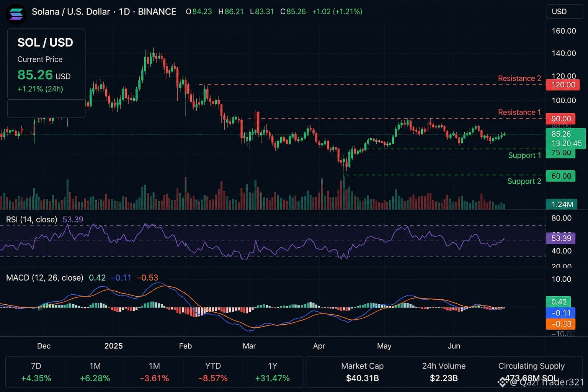Click the 1.24M volume tag

point(562,204)
